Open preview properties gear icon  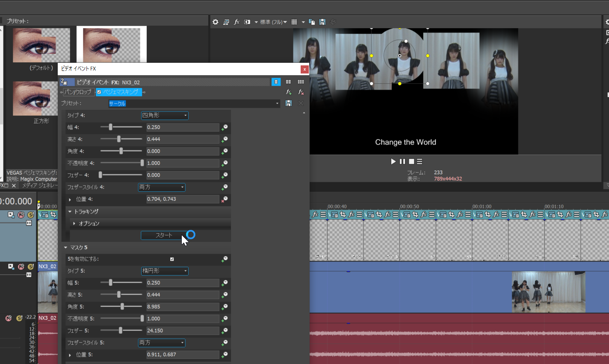(216, 22)
